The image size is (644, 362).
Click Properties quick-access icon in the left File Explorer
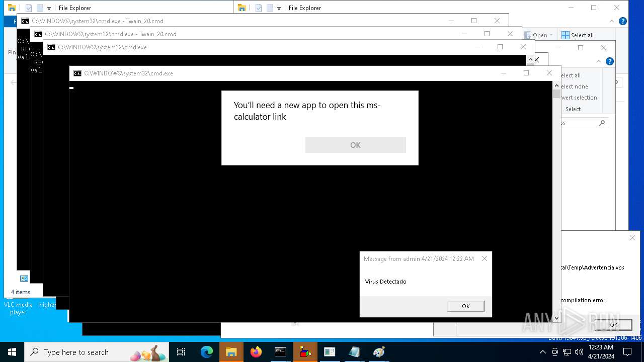pos(29,8)
